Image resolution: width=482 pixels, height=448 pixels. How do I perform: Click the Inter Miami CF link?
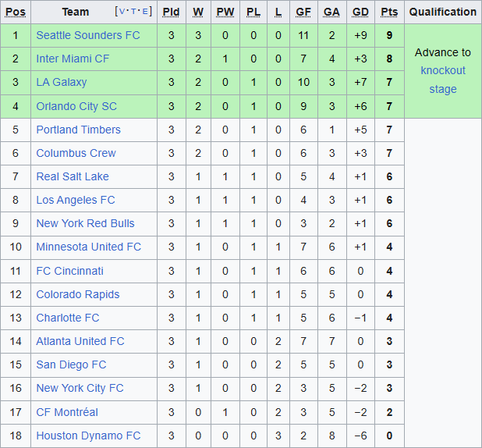[73, 59]
